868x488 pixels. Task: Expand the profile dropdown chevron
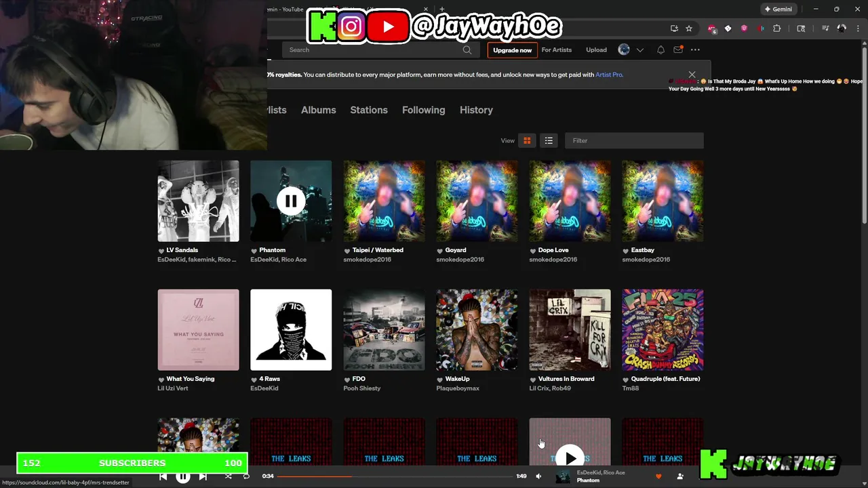(639, 50)
